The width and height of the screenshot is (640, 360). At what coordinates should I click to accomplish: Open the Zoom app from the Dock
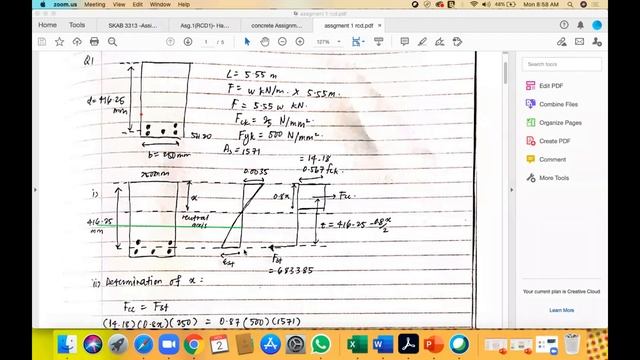(169, 344)
